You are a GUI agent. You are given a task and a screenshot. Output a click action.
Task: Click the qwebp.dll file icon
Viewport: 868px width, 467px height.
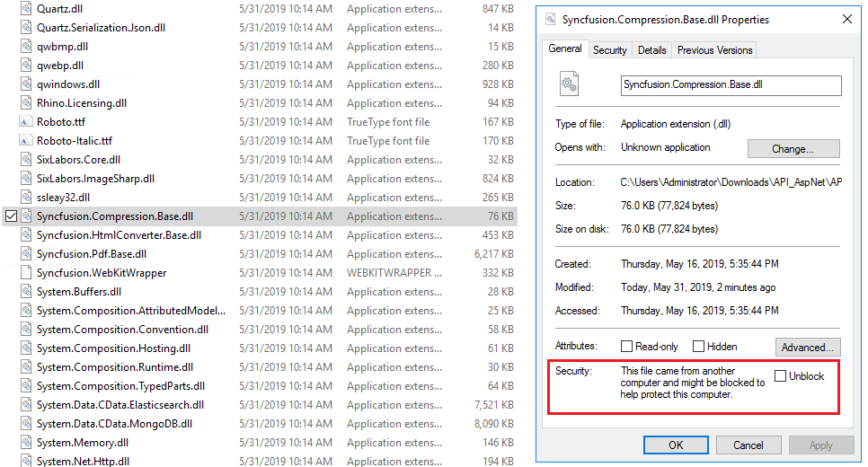[x=26, y=66]
